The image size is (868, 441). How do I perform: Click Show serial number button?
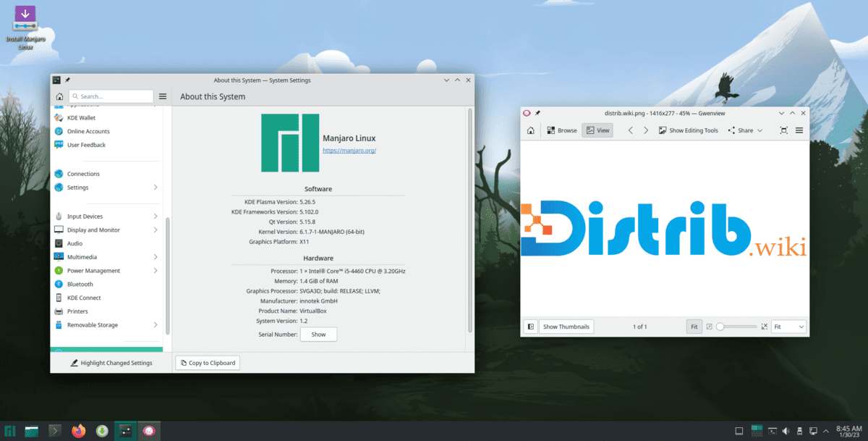[318, 335]
